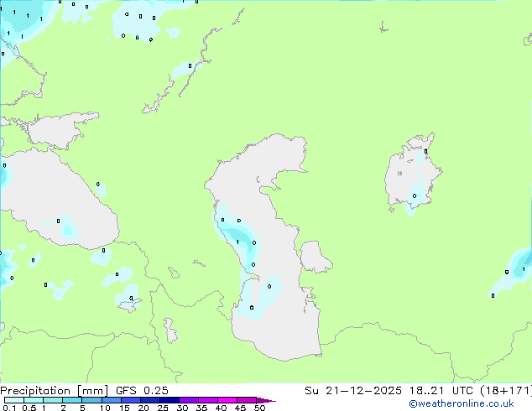Select the "18..21 UTC" time range text

point(441,391)
